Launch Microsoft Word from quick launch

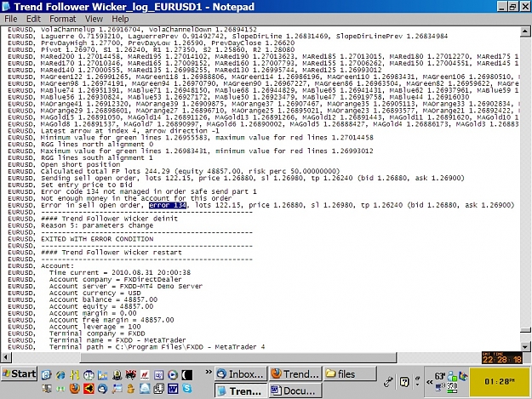click(173, 389)
